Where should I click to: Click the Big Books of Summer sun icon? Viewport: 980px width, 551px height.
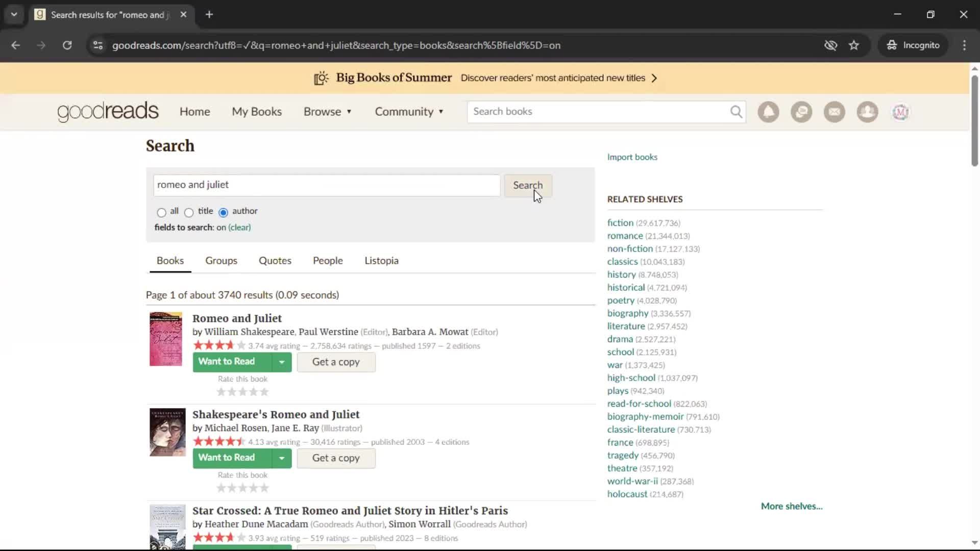(321, 78)
